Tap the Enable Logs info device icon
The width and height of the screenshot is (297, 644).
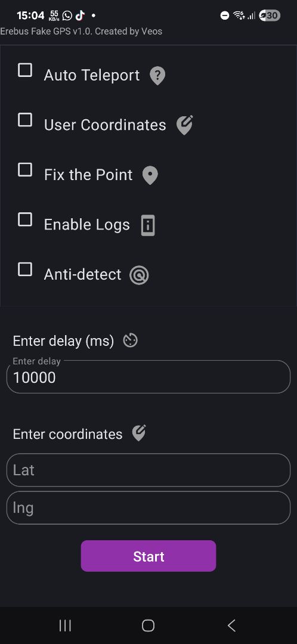[148, 225]
